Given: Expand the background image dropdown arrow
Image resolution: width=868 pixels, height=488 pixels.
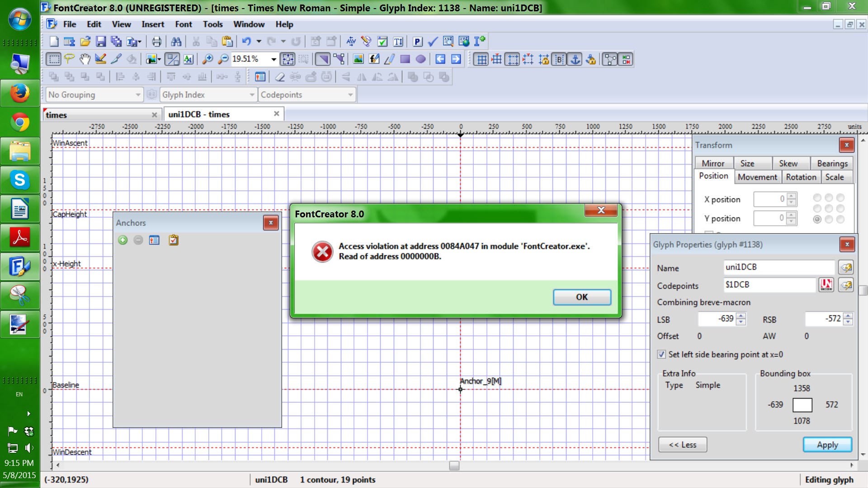Looking at the screenshot, I should tap(160, 59).
